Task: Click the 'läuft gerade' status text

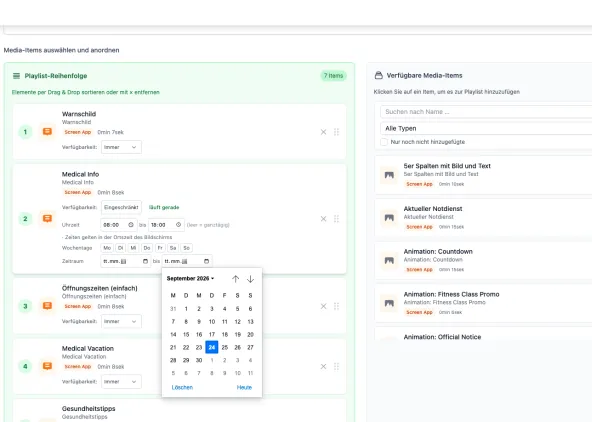Action: 164,207
